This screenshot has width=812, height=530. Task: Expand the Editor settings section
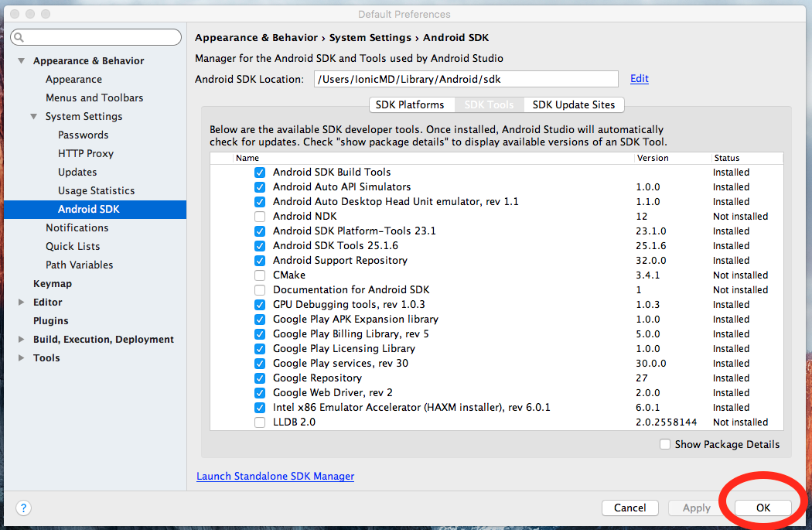coord(21,303)
